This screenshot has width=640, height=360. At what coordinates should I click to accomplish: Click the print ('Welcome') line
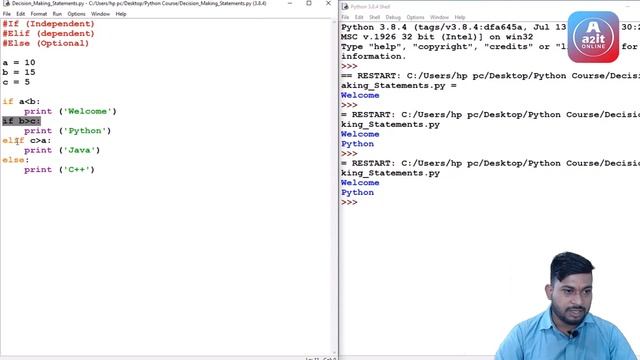[70, 111]
